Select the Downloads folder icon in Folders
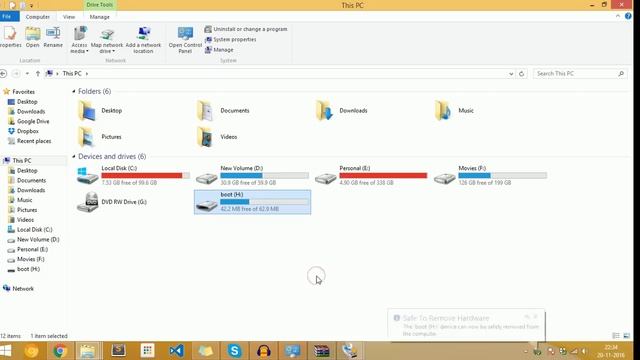The height and width of the screenshot is (360, 640). [x=324, y=111]
